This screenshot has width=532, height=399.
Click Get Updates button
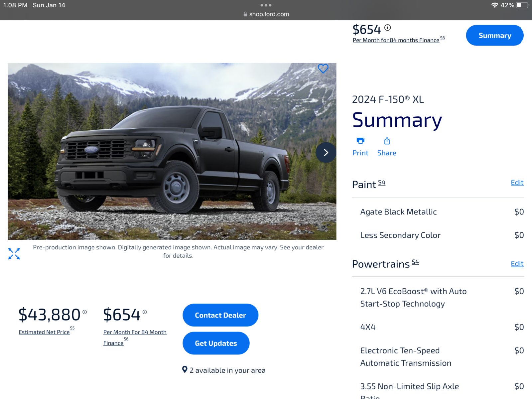coord(216,343)
